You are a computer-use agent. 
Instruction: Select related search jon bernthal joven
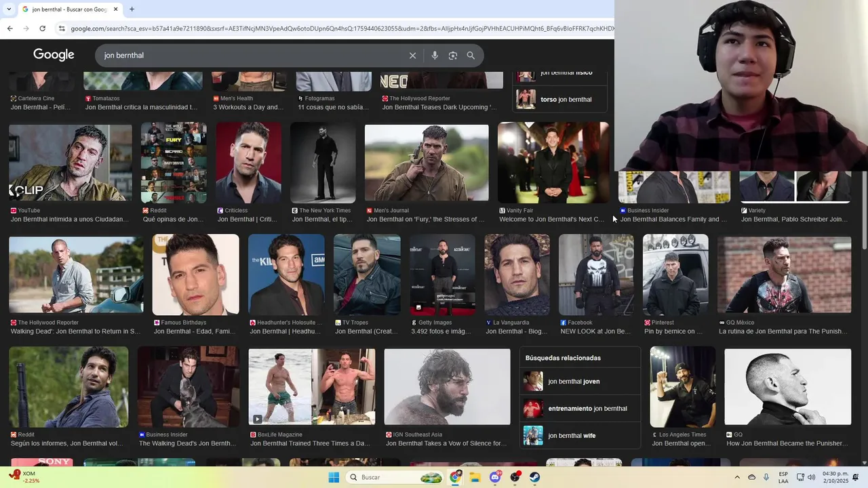[x=580, y=382]
